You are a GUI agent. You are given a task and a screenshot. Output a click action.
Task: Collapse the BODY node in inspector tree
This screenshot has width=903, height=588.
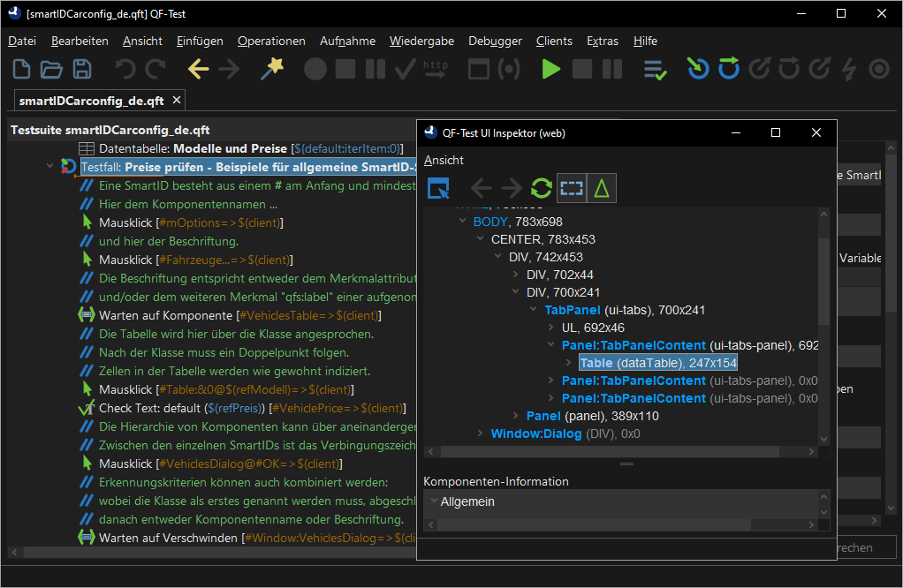[462, 221]
